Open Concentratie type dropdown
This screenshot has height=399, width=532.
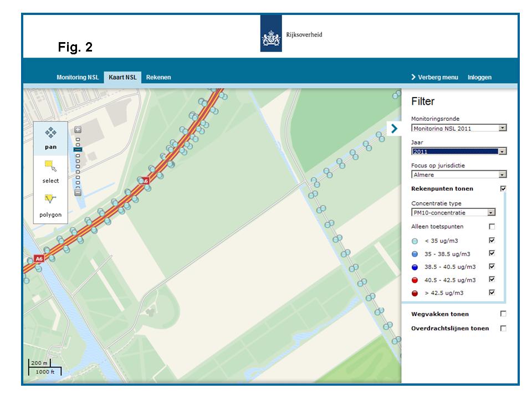(x=453, y=212)
